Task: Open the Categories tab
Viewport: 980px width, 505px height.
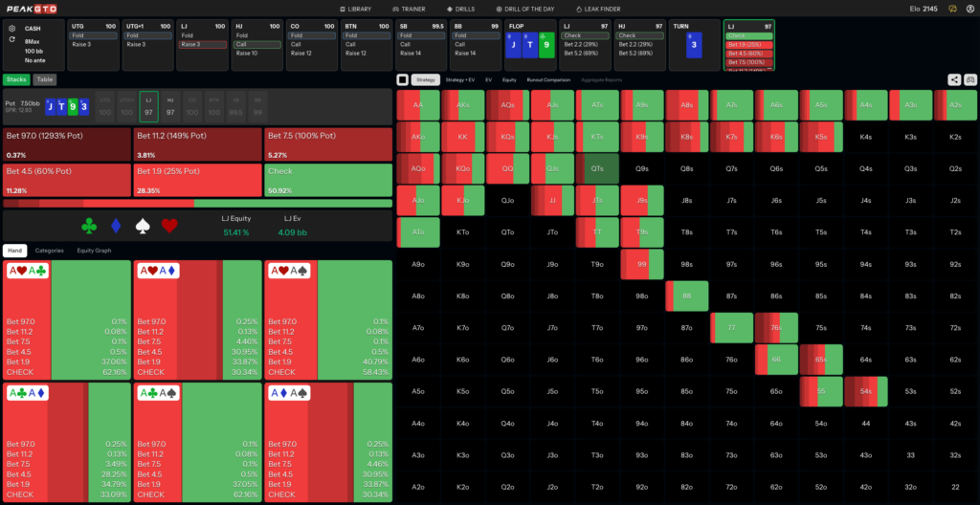Action: tap(50, 251)
